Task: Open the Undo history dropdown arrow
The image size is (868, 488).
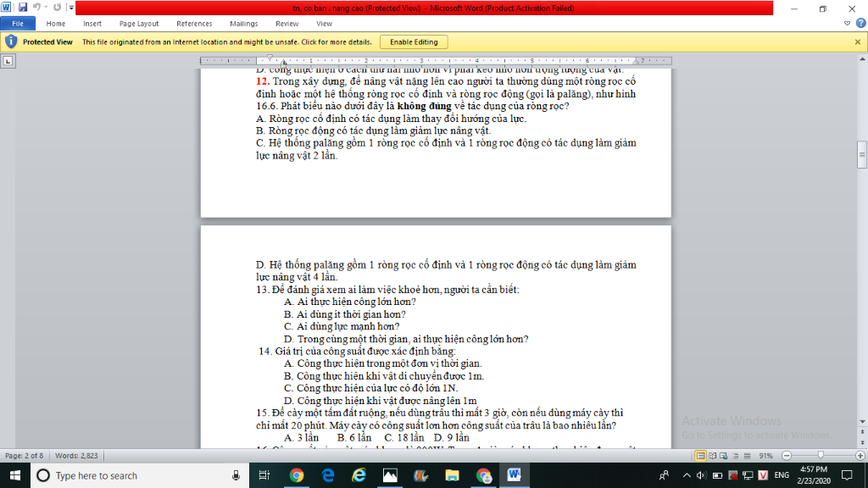Action: 46,8
